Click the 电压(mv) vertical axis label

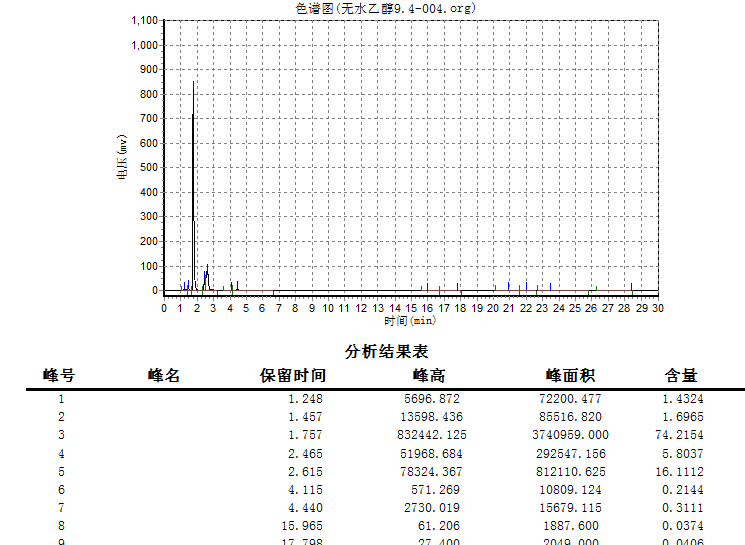point(122,157)
